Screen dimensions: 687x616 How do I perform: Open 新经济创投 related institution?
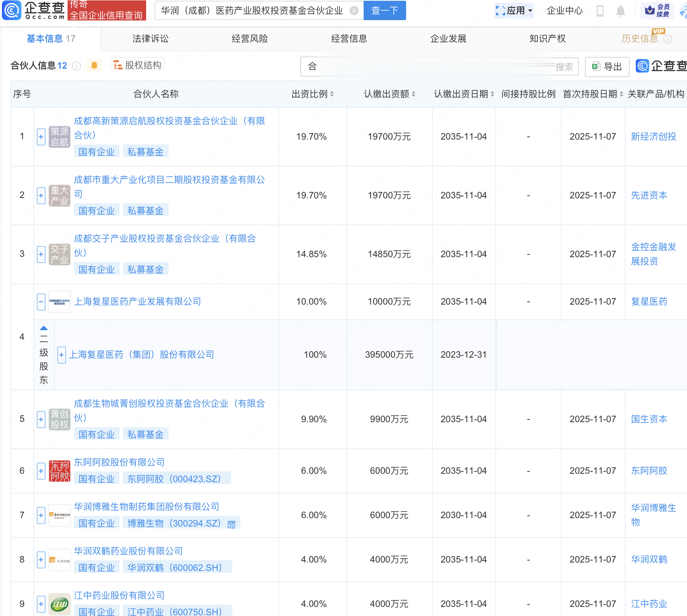654,137
